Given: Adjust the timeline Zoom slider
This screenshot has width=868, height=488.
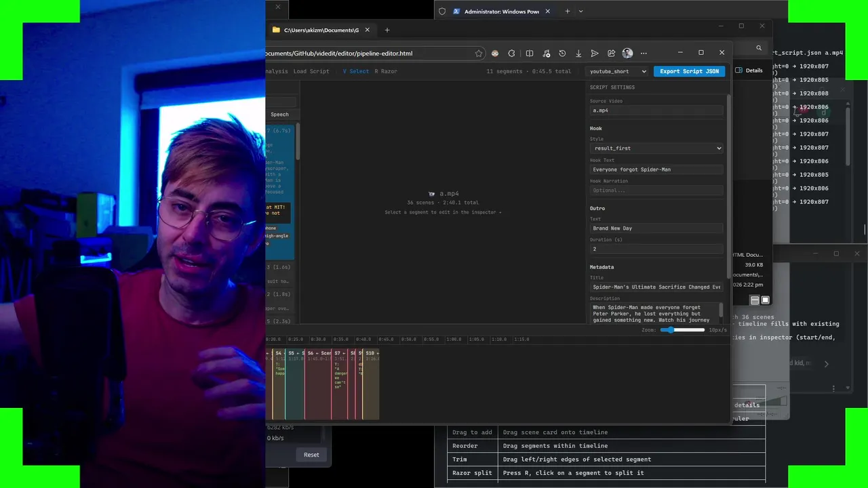Looking at the screenshot, I should pos(682,330).
